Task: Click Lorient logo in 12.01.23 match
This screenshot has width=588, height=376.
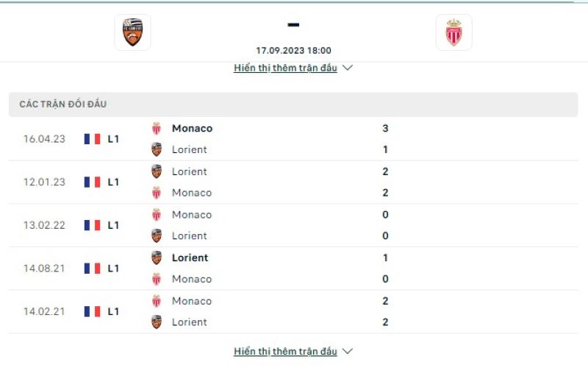Action: (157, 171)
